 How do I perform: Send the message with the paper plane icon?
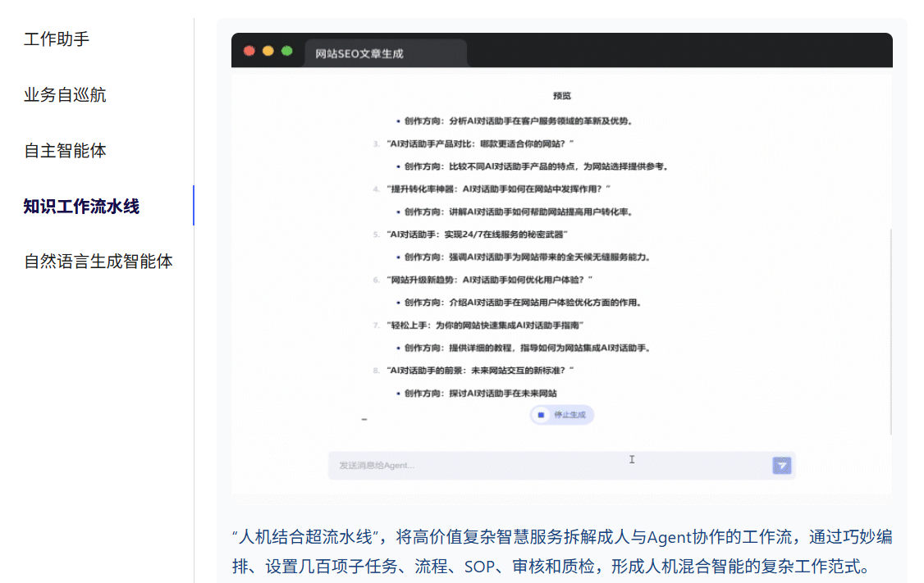(781, 466)
